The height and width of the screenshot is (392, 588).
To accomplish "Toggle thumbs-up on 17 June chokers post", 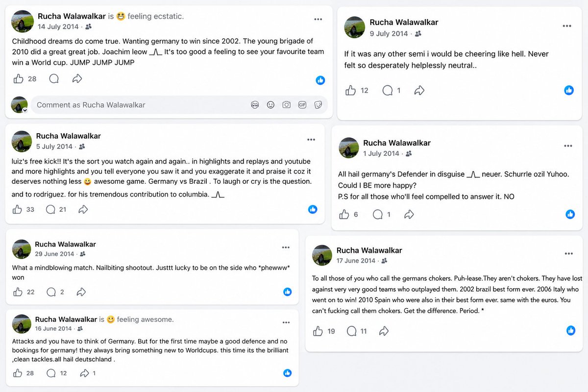I will point(318,331).
